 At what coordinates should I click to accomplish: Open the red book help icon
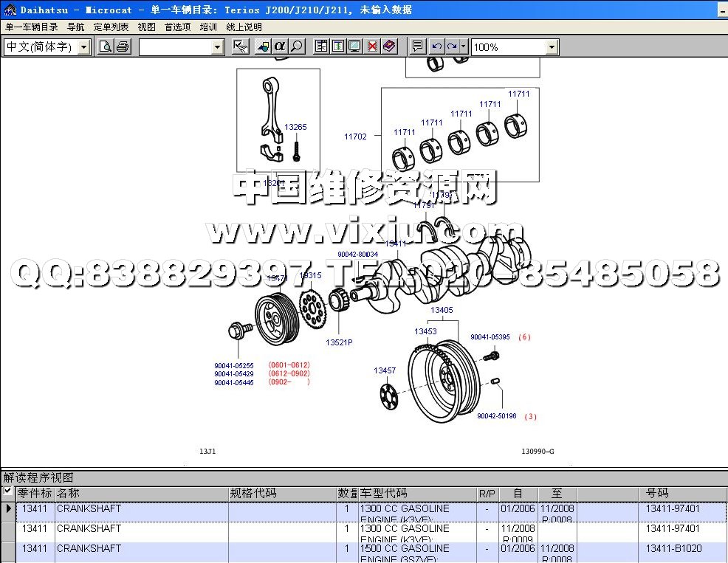(x=389, y=46)
